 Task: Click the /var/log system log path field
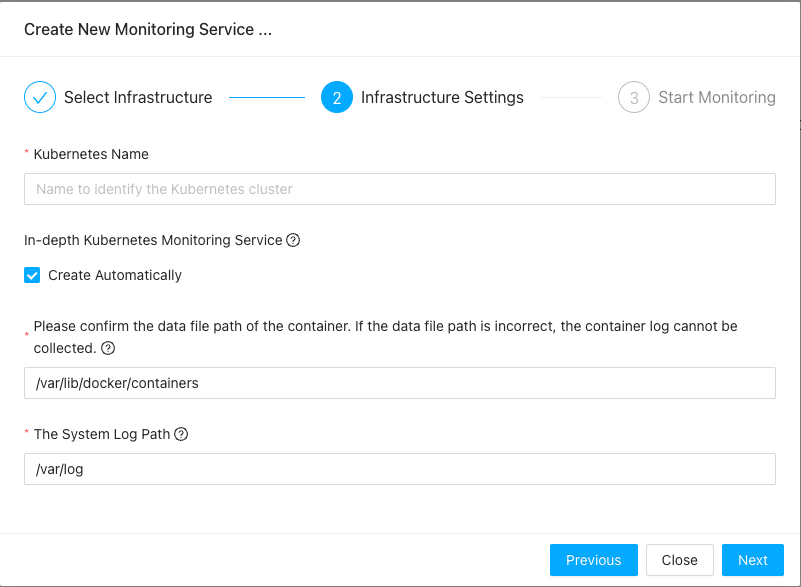400,469
